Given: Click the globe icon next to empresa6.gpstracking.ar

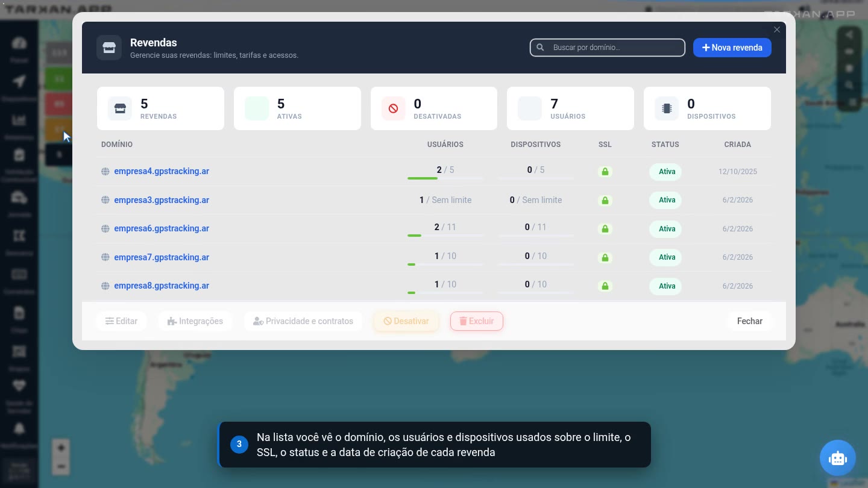Looking at the screenshot, I should (105, 228).
